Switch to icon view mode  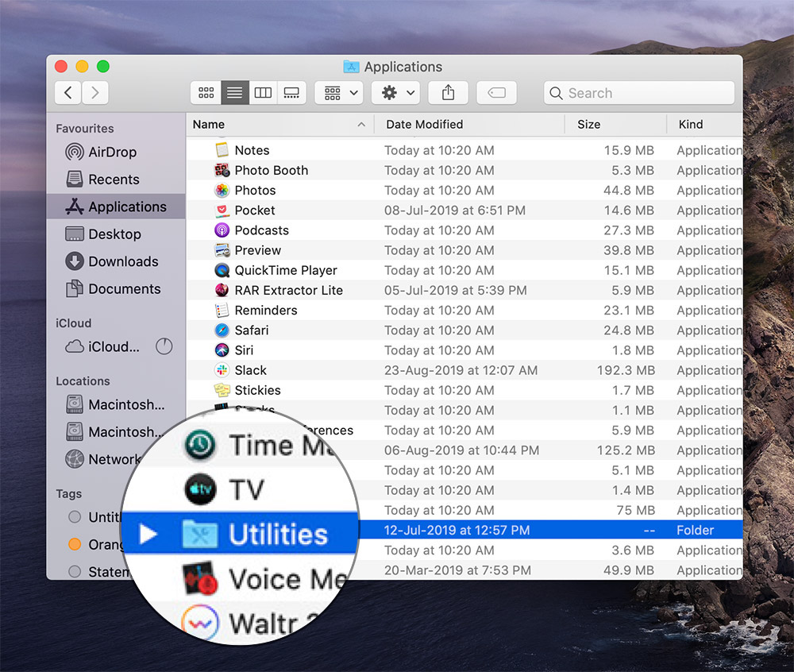[x=206, y=92]
